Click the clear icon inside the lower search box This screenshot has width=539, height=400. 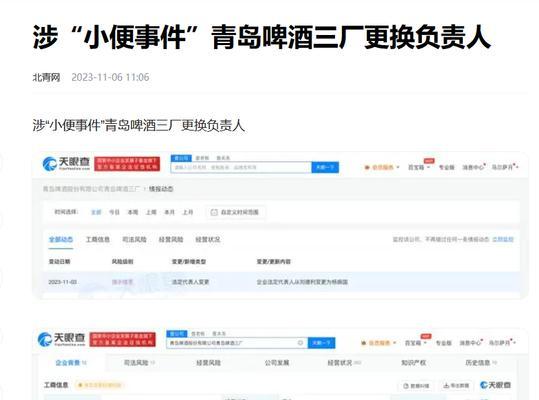pyautogui.click(x=300, y=343)
